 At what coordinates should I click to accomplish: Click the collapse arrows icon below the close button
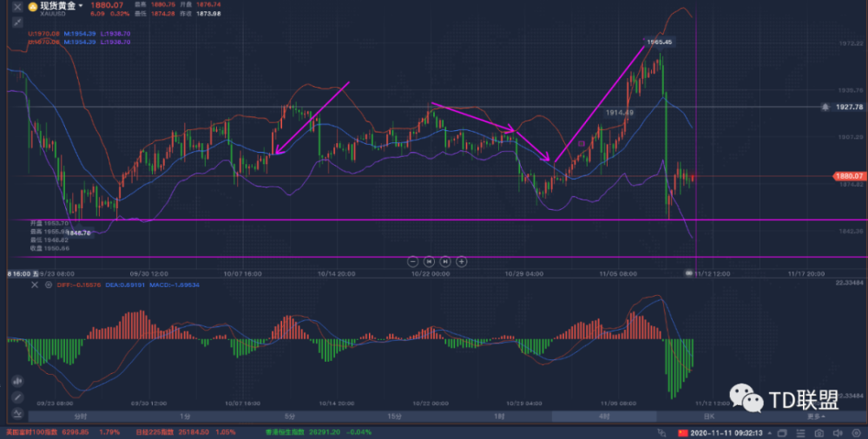click(16, 22)
